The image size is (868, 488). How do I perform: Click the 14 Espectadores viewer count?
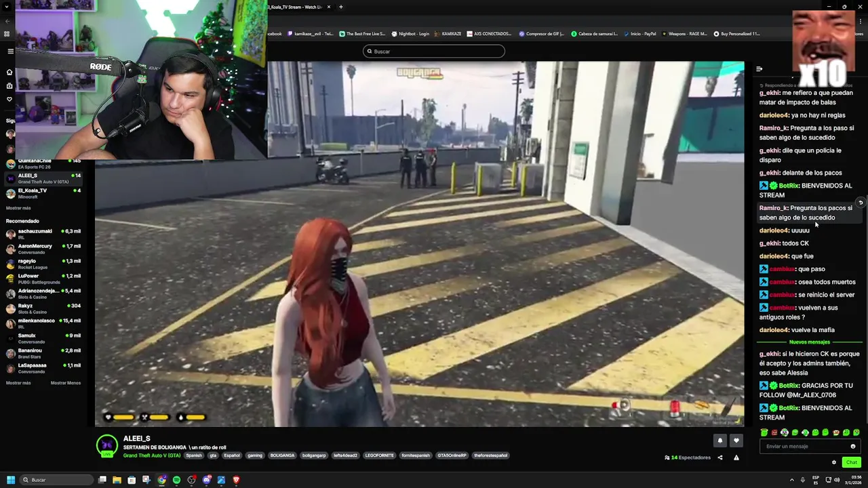pyautogui.click(x=688, y=457)
